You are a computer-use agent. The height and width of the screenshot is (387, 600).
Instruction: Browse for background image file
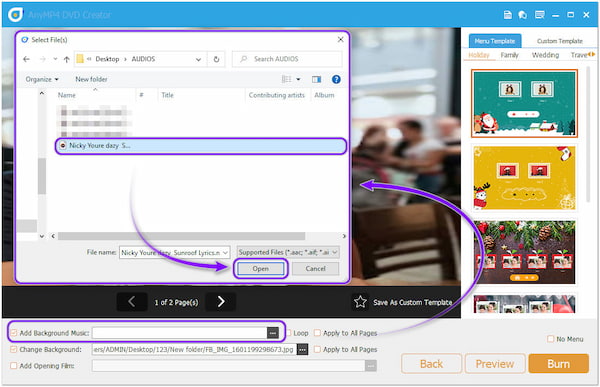[302, 349]
